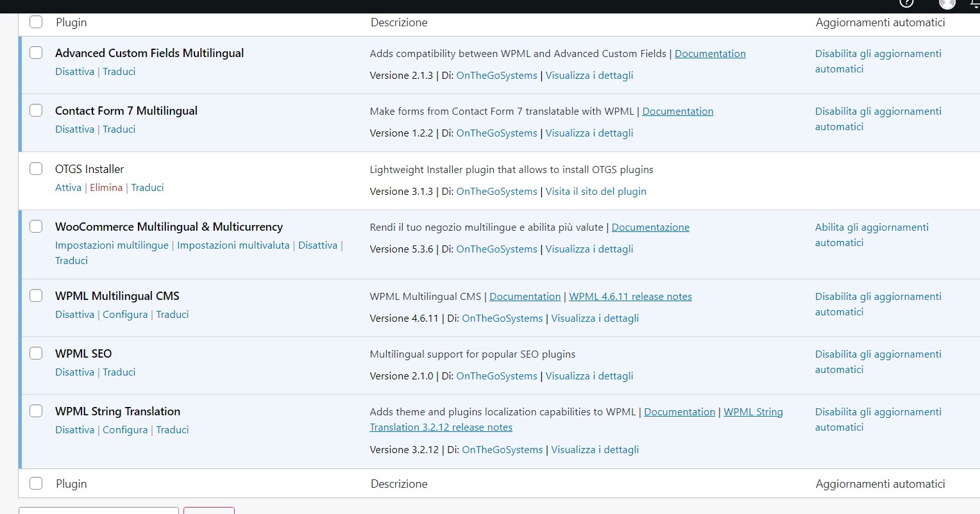Disable auto-updates for Contact Form 7 Multilingual
980x514 pixels.
(878, 119)
